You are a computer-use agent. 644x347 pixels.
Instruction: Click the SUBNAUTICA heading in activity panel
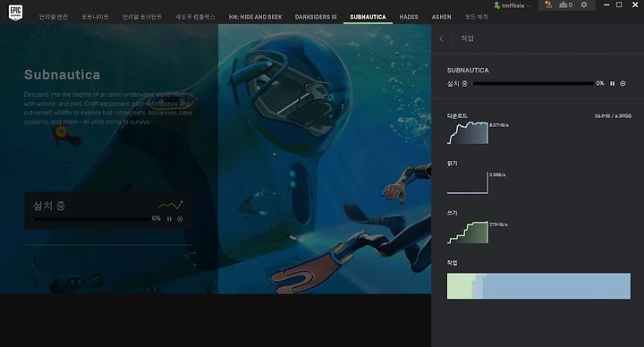tap(468, 71)
